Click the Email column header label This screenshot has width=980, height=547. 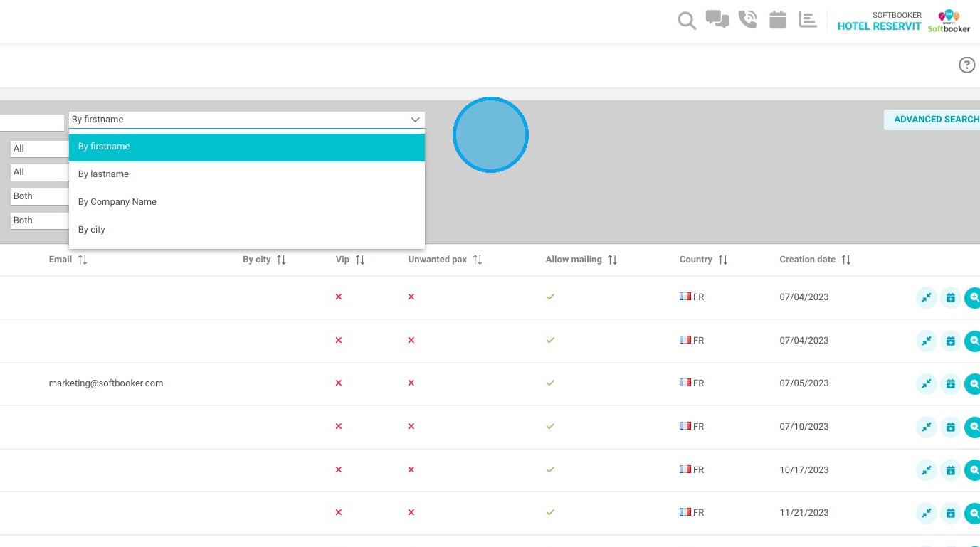60,260
